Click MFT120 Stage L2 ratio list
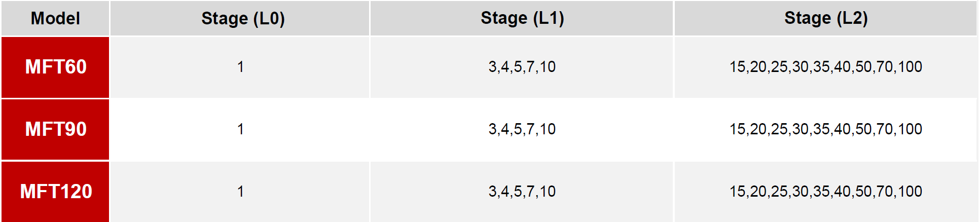This screenshot has height=222, width=980. (825, 192)
